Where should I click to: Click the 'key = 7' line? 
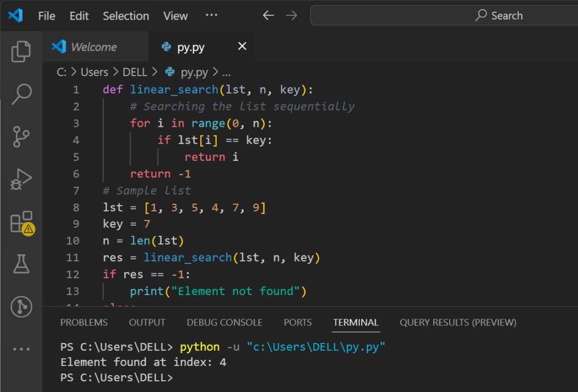[126, 224]
